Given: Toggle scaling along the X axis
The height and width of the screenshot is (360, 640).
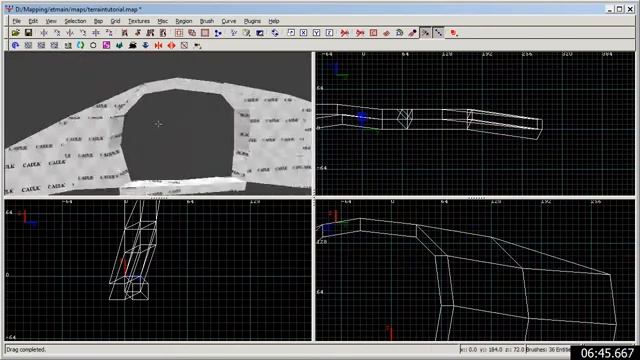Looking at the screenshot, I should pos(304,33).
